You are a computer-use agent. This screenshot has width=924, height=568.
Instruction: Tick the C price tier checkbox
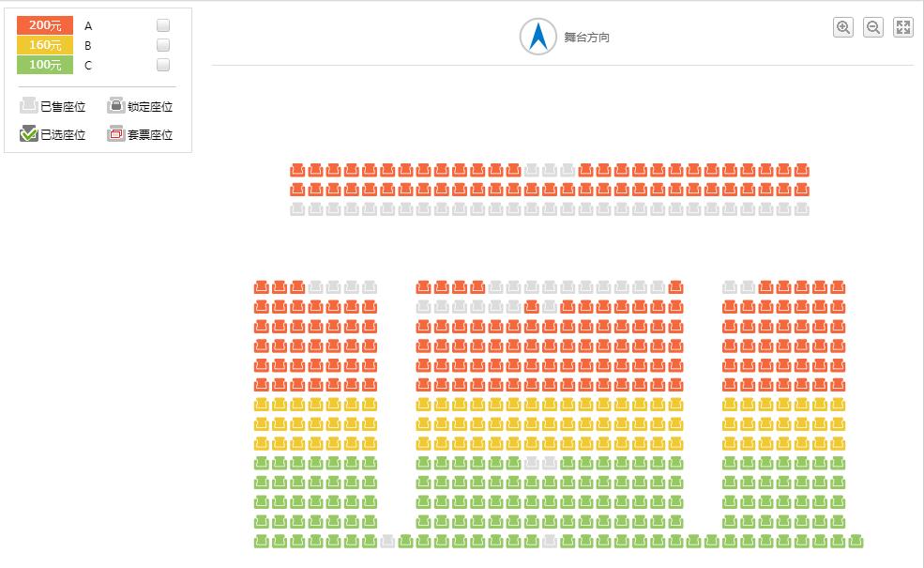click(x=163, y=65)
